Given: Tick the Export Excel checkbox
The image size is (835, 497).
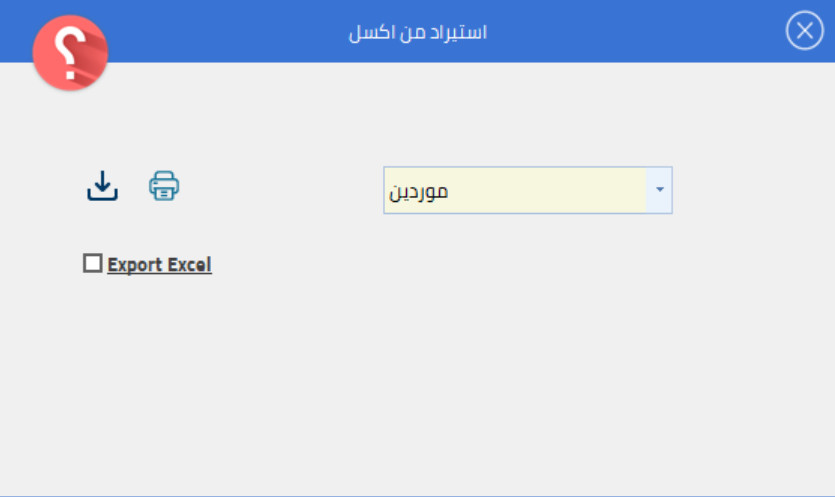Looking at the screenshot, I should pos(92,264).
